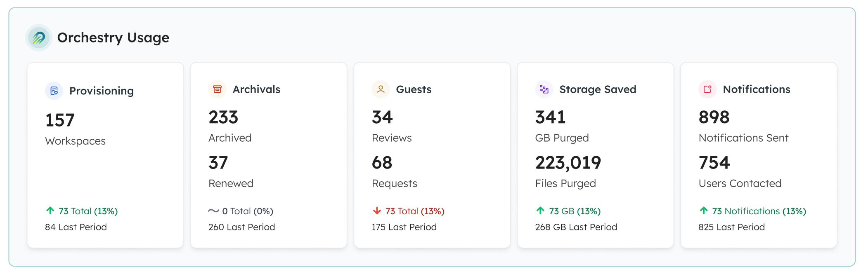Click the Notifications Sent label

click(x=743, y=138)
